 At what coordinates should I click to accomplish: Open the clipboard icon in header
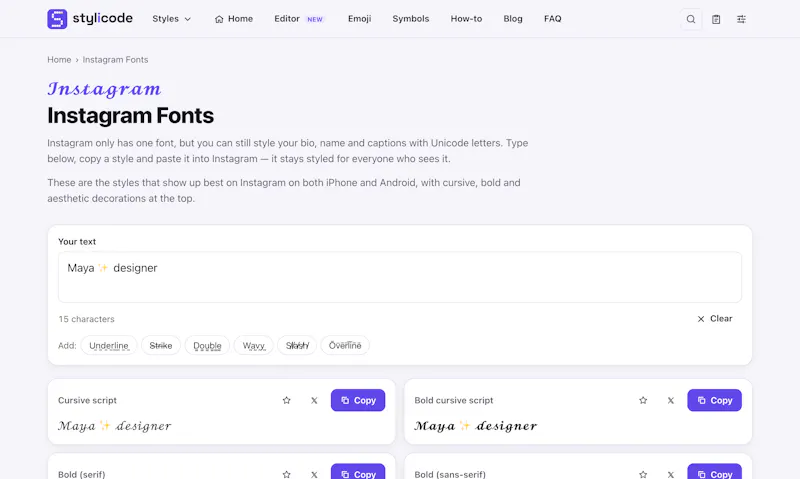[716, 19]
